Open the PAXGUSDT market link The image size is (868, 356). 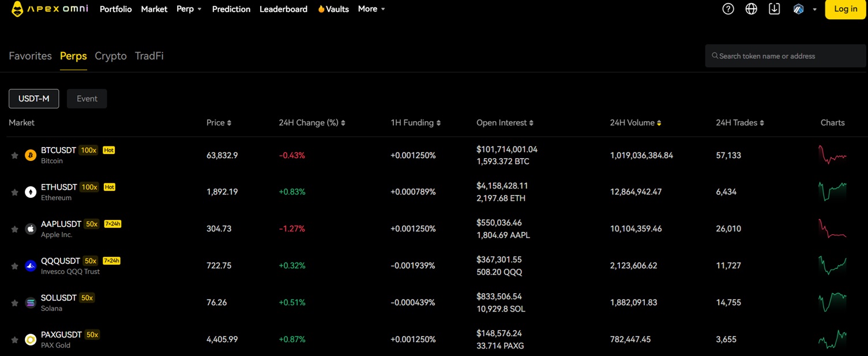(61, 335)
